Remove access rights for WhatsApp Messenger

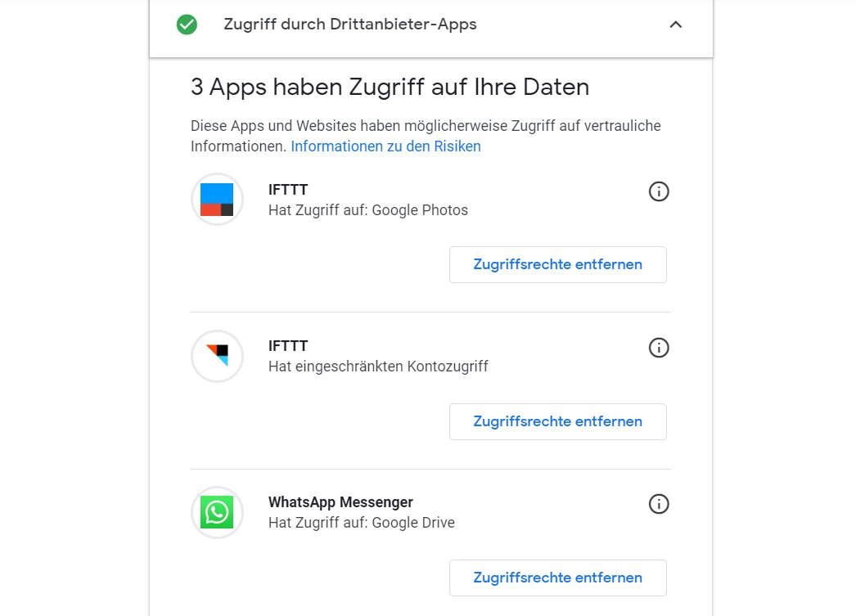[x=557, y=578]
